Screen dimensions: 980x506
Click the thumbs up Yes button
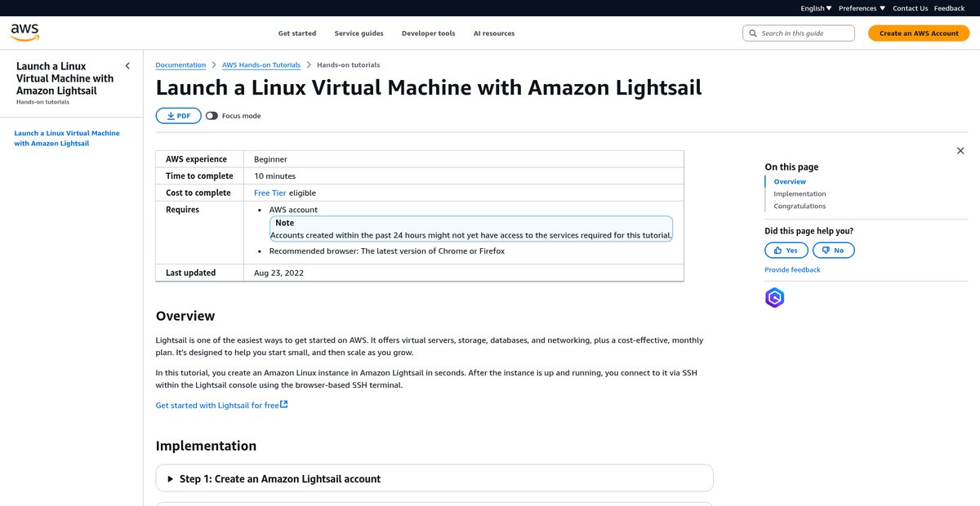786,251
